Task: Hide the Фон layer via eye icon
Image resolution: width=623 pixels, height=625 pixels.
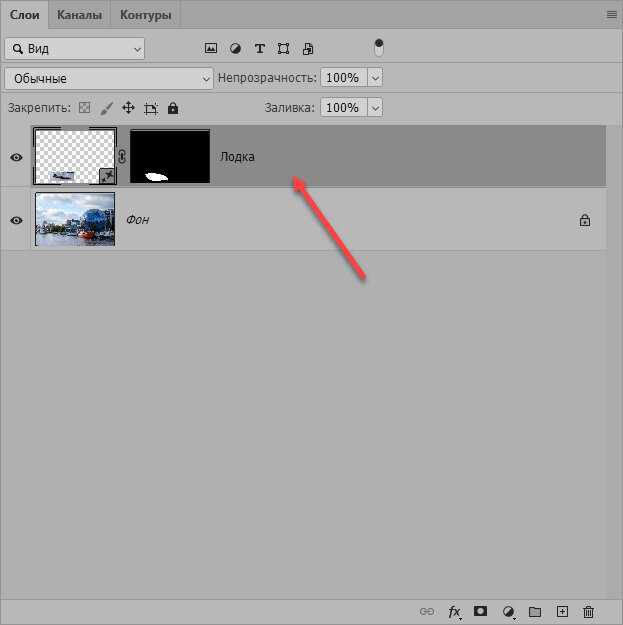Action: point(16,220)
